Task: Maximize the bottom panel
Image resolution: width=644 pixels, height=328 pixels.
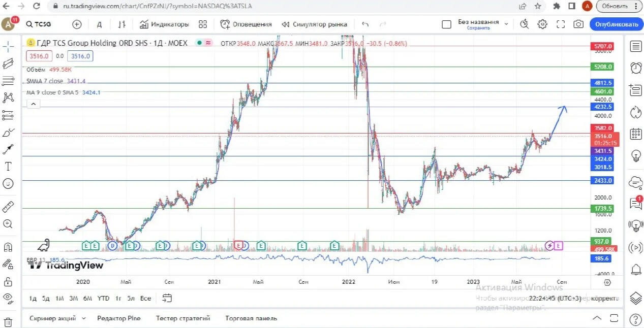Action: [x=614, y=318]
